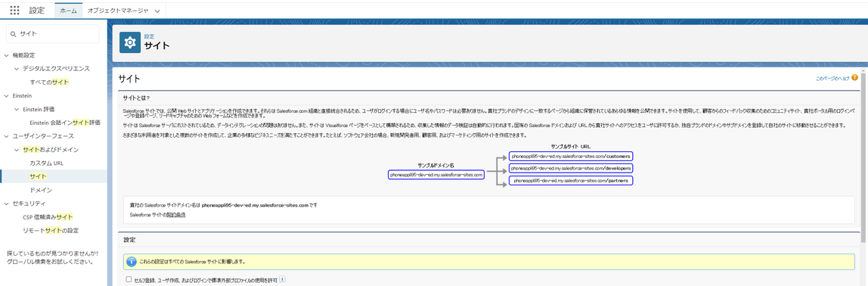Collapse the デジタルエクスペリエンス node
The height and width of the screenshot is (286, 868).
(17, 69)
